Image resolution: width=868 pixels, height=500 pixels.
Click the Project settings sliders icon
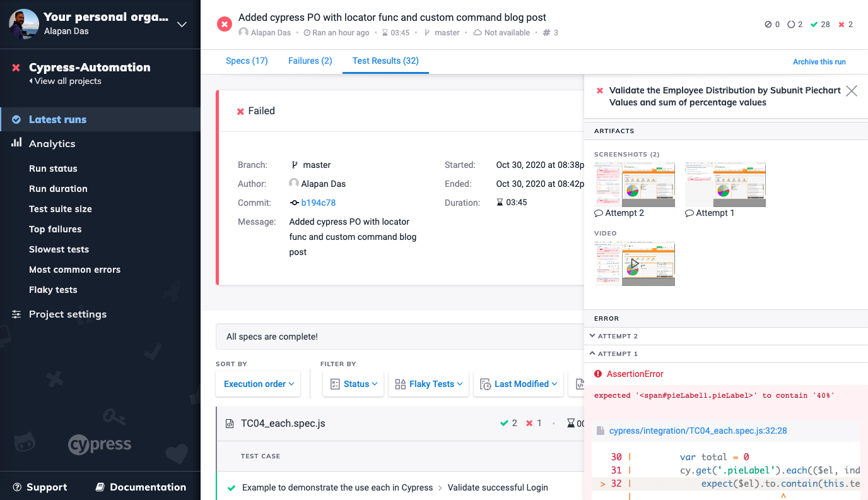pyautogui.click(x=16, y=314)
